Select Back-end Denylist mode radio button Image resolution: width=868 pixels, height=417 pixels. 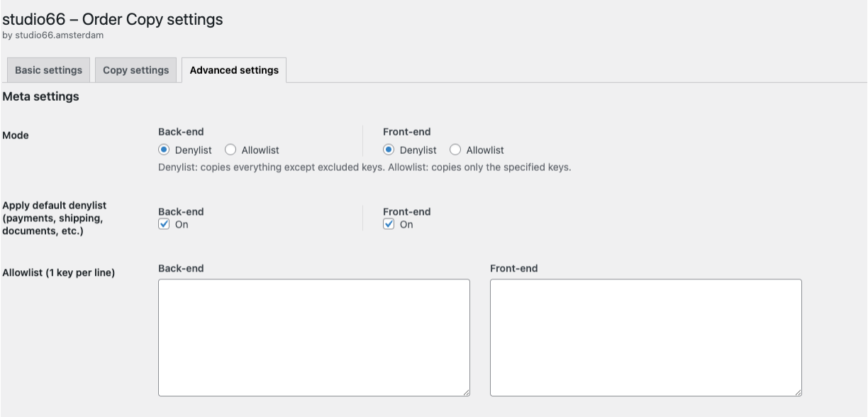pos(164,150)
